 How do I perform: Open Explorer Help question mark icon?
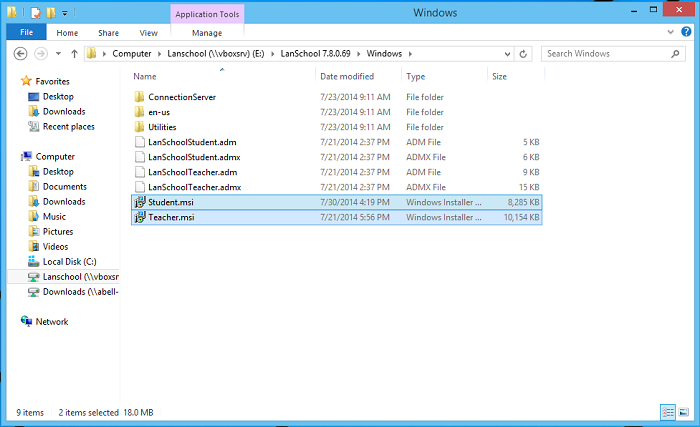pos(686,32)
